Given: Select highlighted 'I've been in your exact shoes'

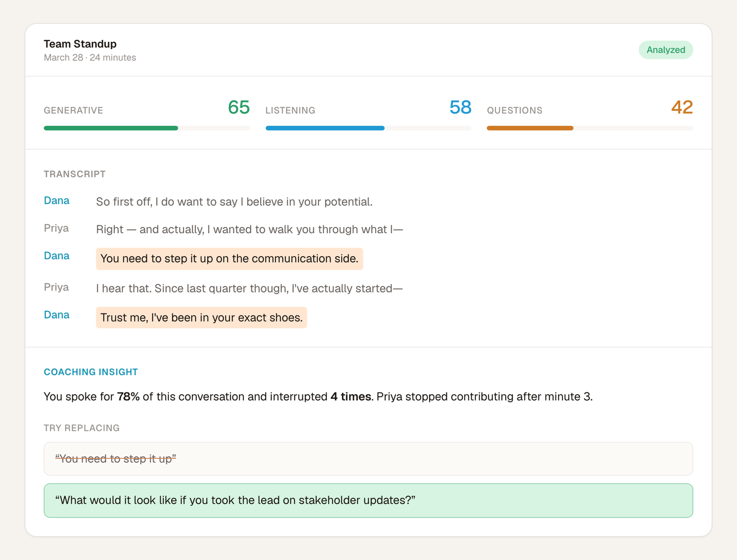Looking at the screenshot, I should (201, 318).
